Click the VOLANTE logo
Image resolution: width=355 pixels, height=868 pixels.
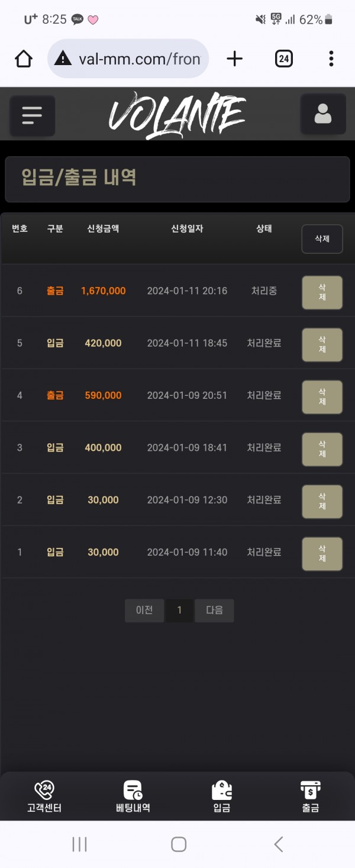(176, 114)
